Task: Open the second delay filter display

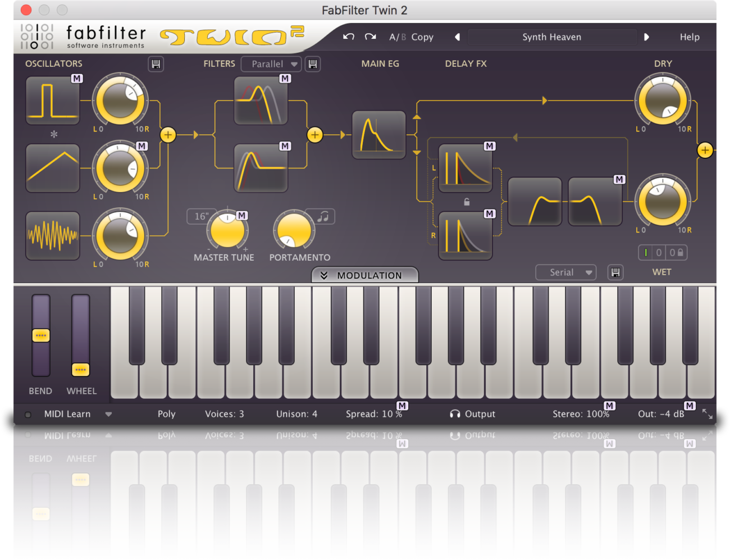Action: [x=595, y=202]
